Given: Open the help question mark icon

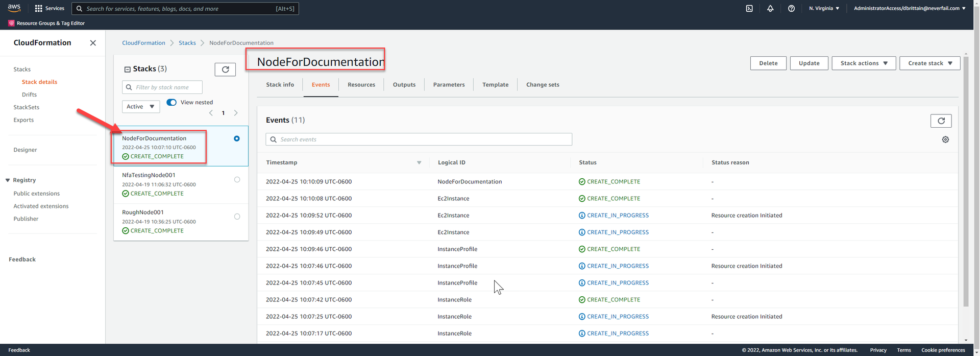Looking at the screenshot, I should click(x=791, y=9).
